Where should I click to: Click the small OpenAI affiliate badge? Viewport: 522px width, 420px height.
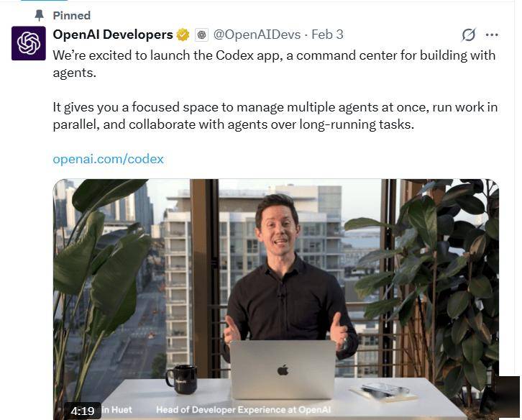click(201, 35)
